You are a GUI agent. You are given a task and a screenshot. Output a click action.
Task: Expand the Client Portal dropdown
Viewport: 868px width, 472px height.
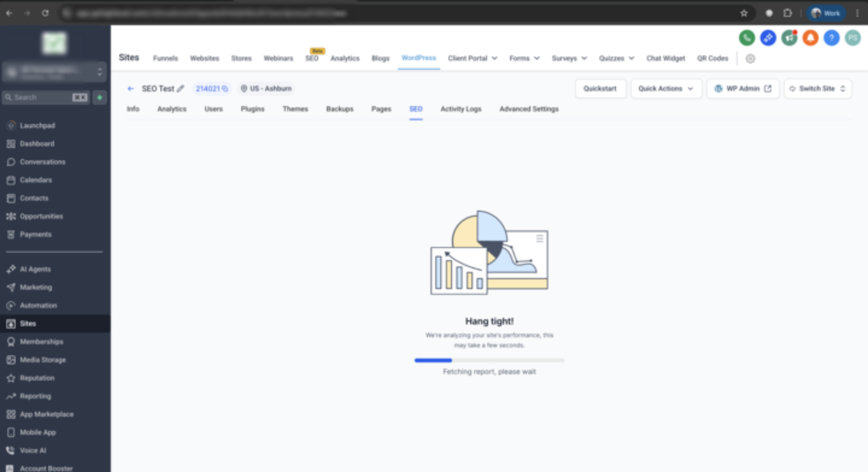point(472,59)
